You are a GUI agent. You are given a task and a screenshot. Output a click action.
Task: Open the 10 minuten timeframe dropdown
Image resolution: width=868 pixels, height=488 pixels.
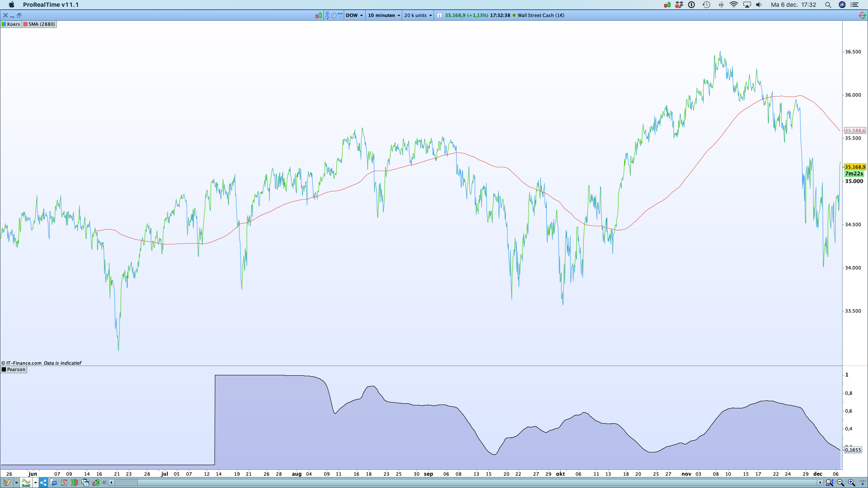click(x=384, y=15)
